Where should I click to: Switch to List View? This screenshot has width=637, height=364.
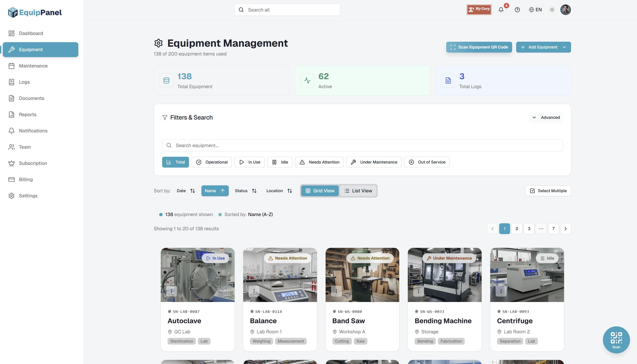coord(358,191)
